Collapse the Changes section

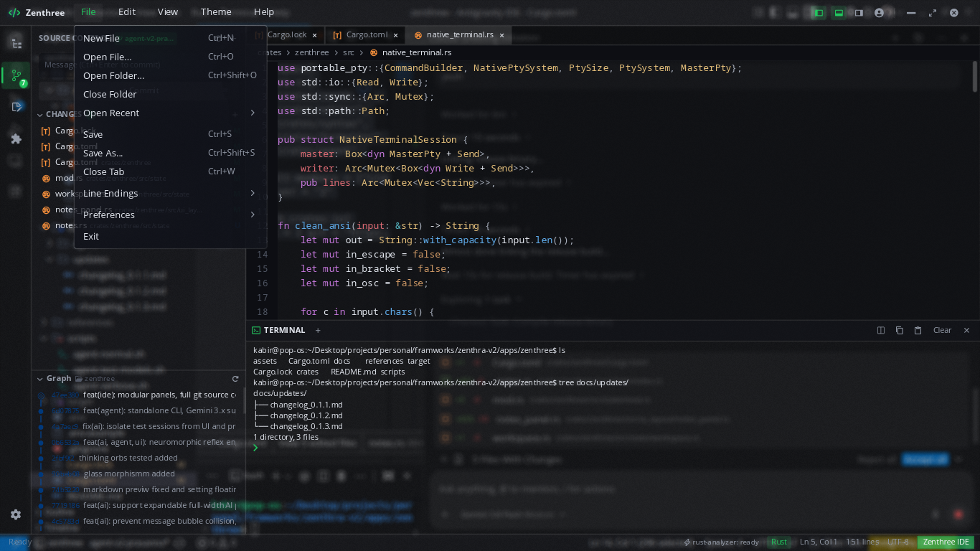point(40,114)
